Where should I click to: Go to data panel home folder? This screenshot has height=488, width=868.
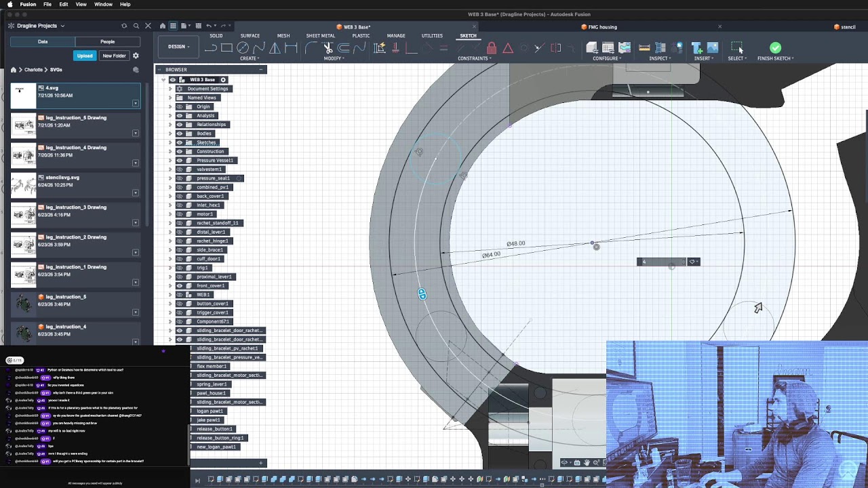[14, 70]
